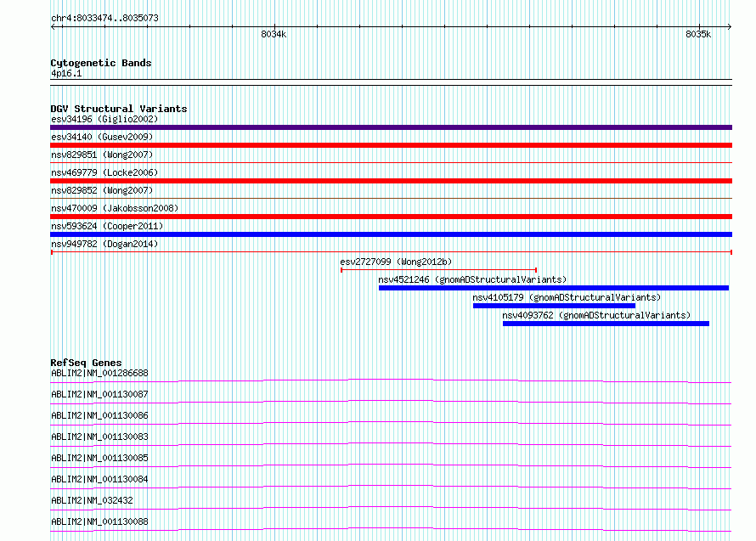
Task: Open ABLIM2|NM_001130084 transcript
Action: point(99,479)
